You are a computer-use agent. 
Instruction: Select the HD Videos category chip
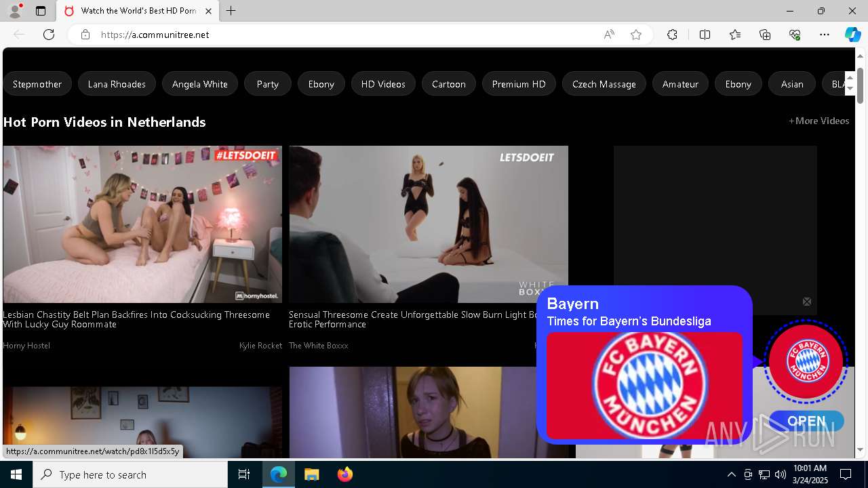click(383, 84)
